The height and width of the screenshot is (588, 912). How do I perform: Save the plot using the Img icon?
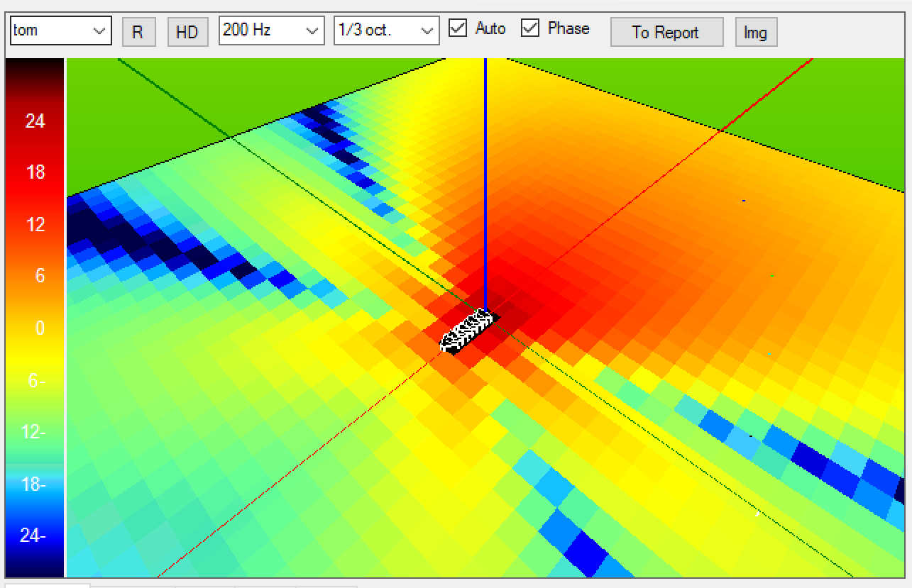point(756,32)
